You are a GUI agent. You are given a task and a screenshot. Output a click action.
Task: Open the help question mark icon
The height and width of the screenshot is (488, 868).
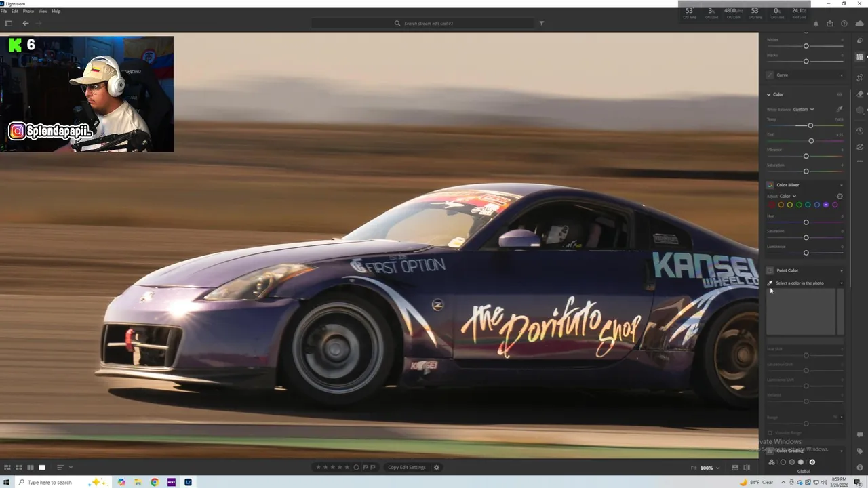[x=844, y=24]
